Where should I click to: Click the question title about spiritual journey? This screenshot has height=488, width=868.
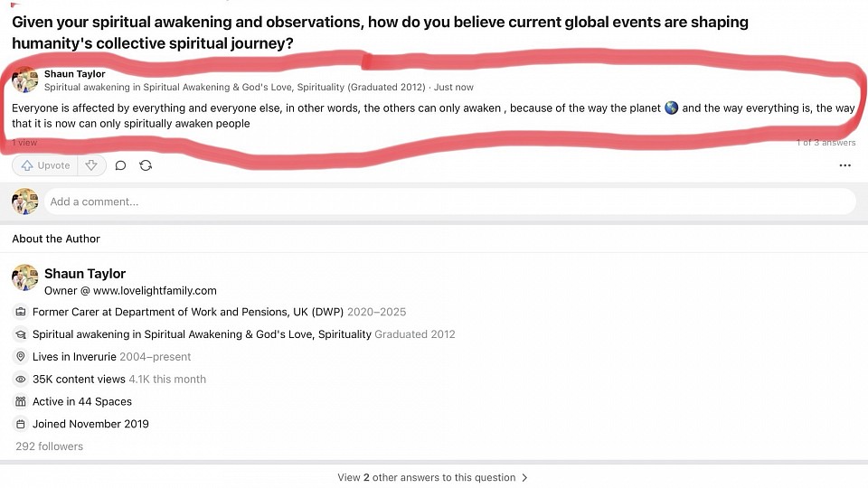tap(380, 32)
